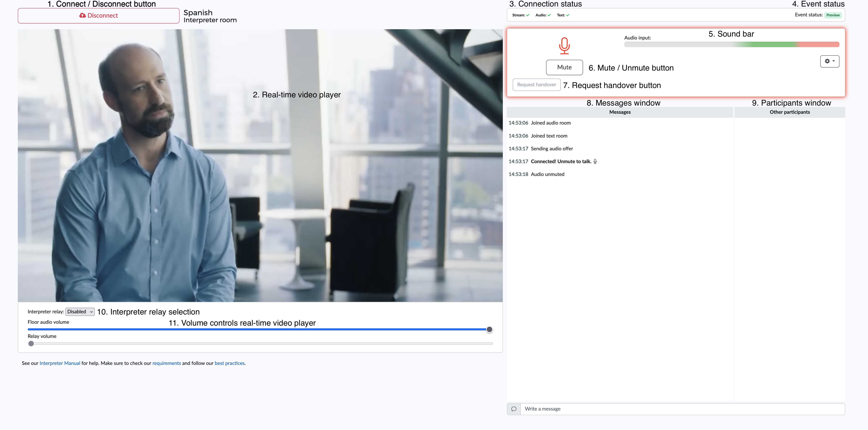This screenshot has width=868, height=430.
Task: Click the 'Joined audio room' message
Action: (x=551, y=123)
